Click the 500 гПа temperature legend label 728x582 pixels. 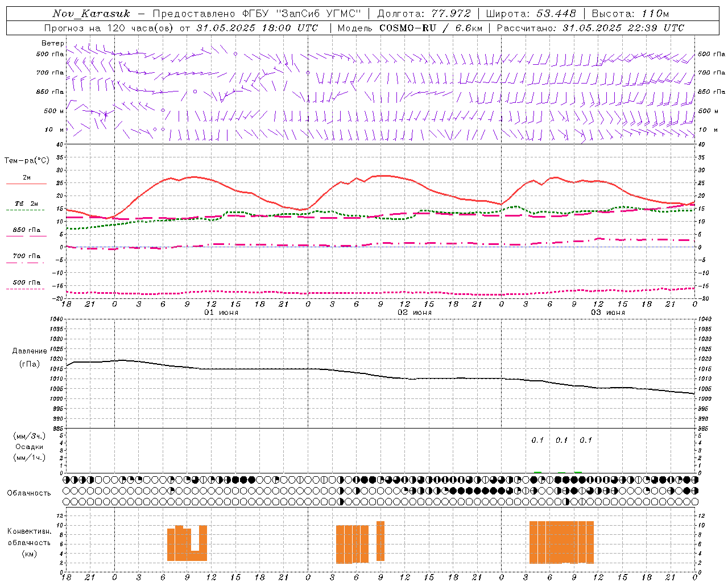click(x=27, y=282)
